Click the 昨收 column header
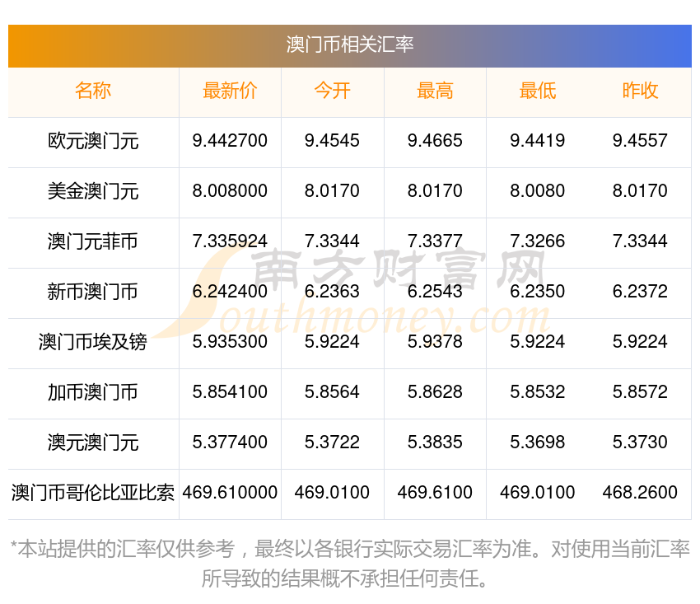The height and width of the screenshot is (604, 700). 640,91
